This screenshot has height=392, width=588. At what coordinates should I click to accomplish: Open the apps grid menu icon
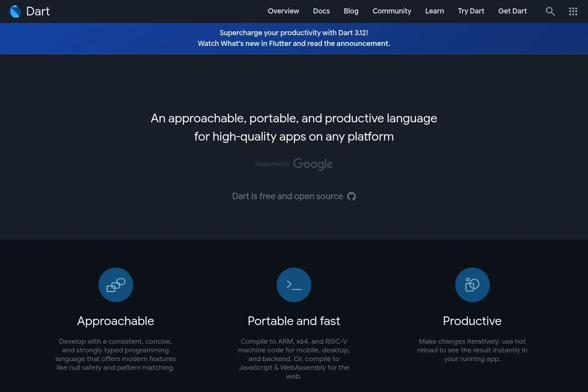pos(573,11)
